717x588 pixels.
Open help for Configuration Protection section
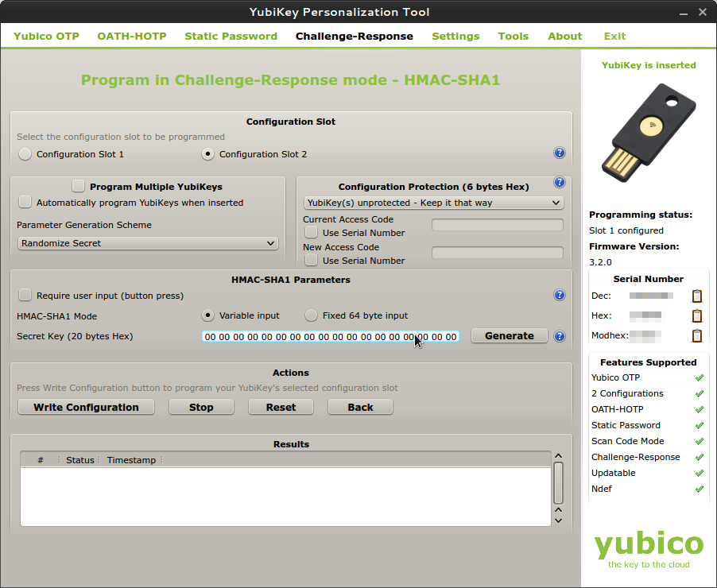[x=559, y=183]
